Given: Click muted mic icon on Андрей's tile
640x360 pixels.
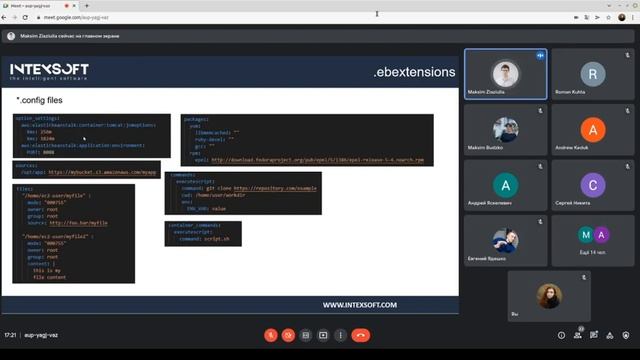Looking at the screenshot, I should pos(540,166).
